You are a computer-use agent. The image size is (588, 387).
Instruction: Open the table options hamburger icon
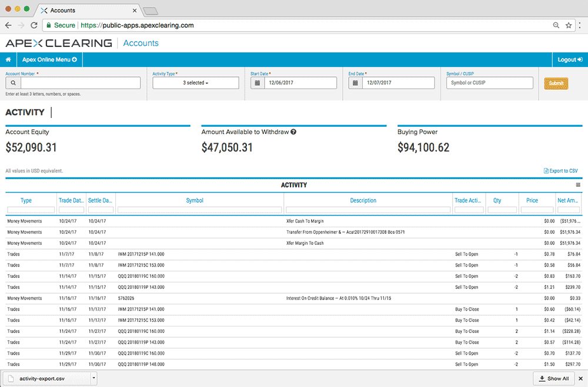(579, 184)
